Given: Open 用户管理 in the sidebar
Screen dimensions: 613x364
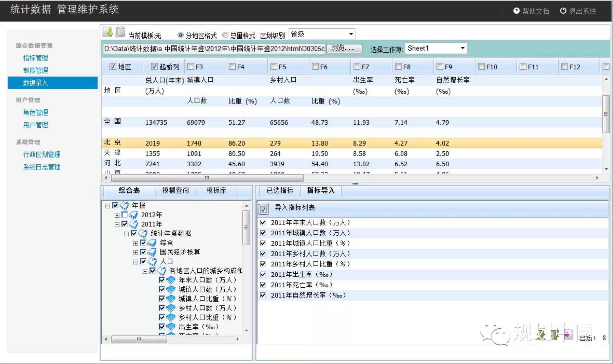Looking at the screenshot, I should 35,125.
